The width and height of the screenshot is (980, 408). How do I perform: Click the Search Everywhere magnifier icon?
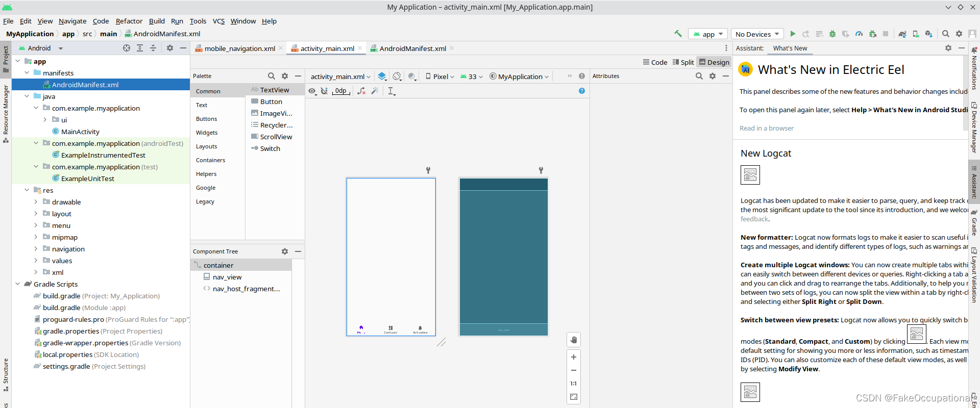pos(946,34)
